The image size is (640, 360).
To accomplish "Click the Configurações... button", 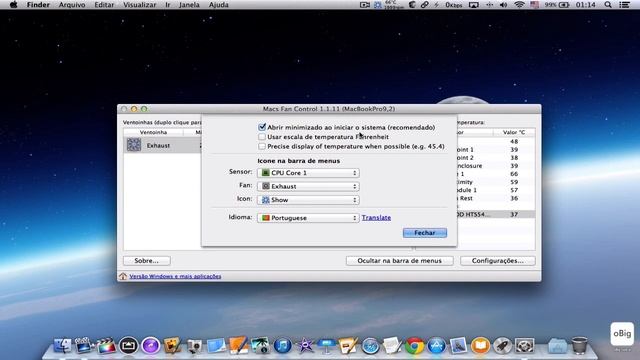I will pyautogui.click(x=498, y=260).
